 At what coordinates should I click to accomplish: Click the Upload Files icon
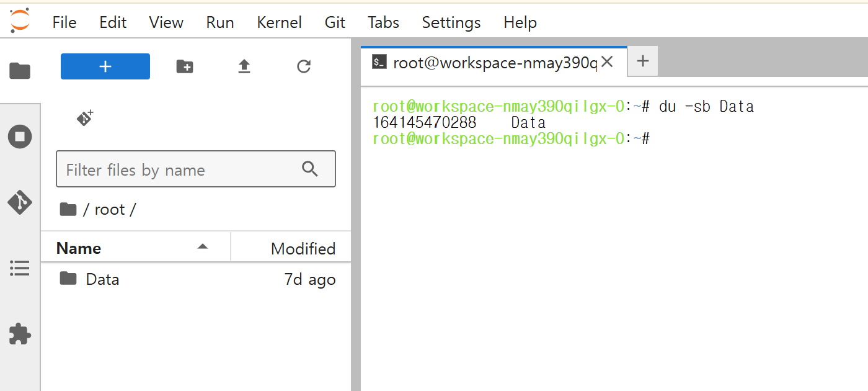point(244,66)
